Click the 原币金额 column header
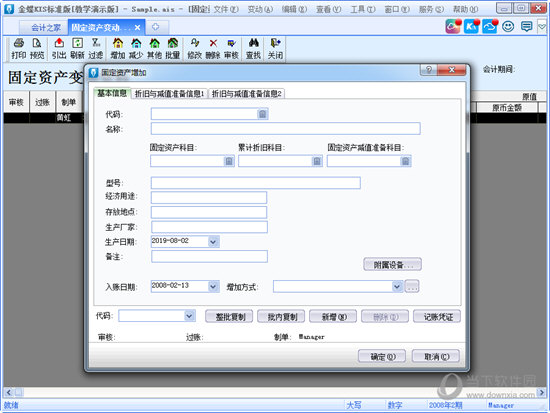The image size is (550, 413). [507, 107]
